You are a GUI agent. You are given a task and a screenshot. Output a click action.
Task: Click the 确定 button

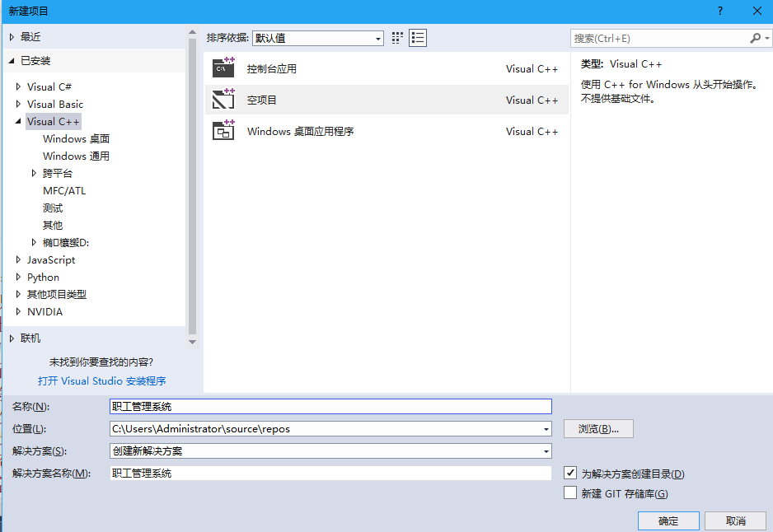(668, 520)
